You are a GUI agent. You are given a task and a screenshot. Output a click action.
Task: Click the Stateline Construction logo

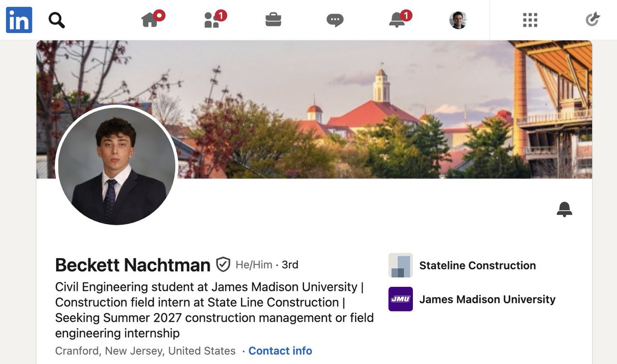tap(401, 265)
